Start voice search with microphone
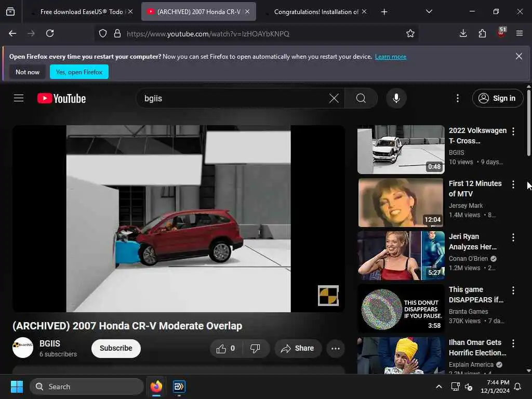Viewport: 532px width, 399px height. 396,98
